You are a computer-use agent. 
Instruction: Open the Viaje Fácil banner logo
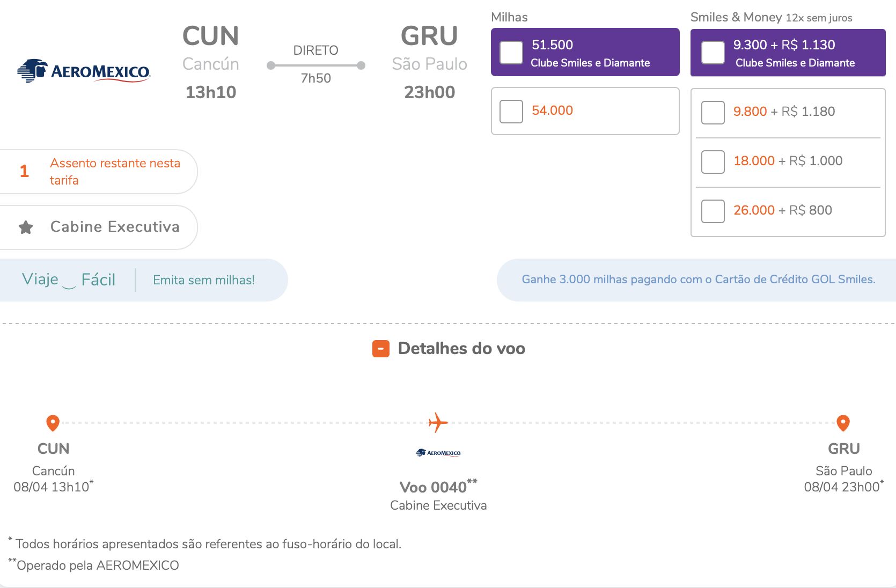[x=69, y=280]
